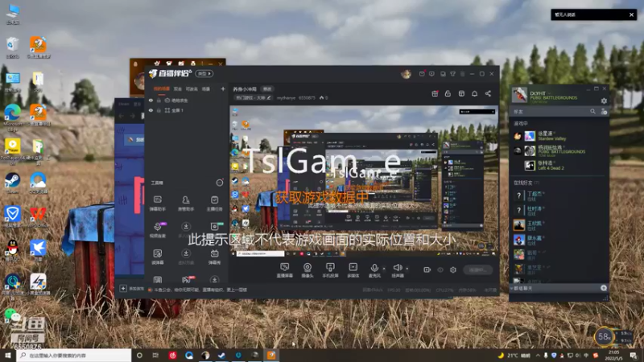Open the bell notifications icon

click(474, 93)
